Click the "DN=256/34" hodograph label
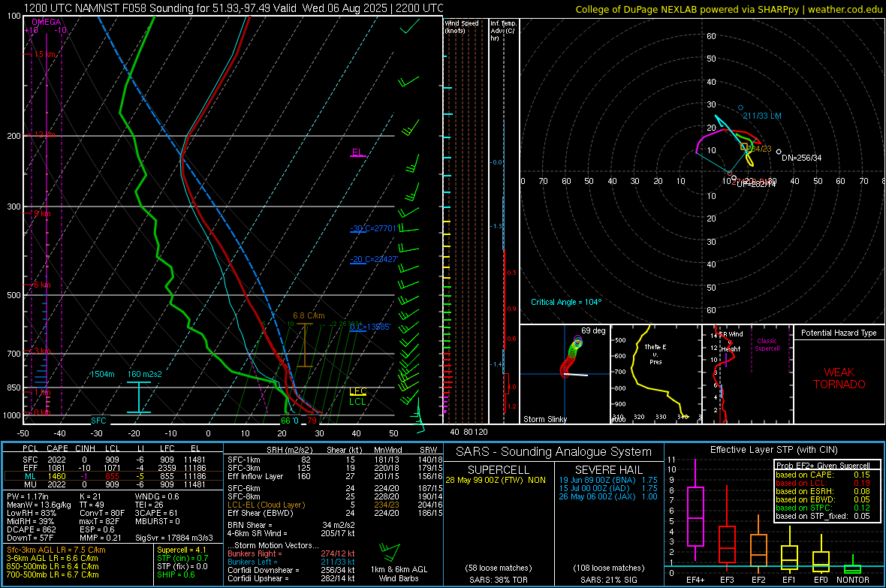The width and height of the screenshot is (886, 588). point(801,158)
